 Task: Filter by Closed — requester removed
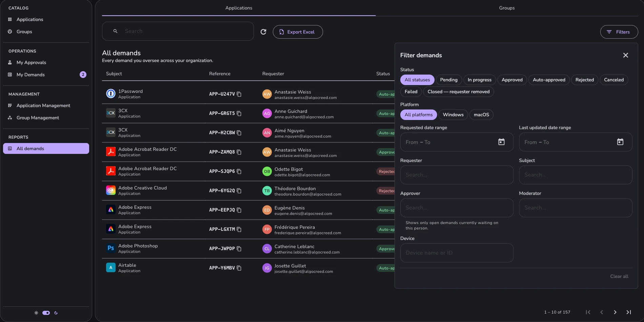pyautogui.click(x=459, y=92)
